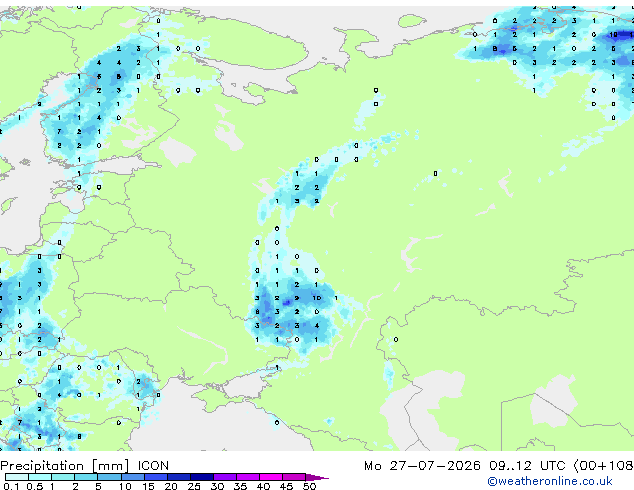Image resolution: width=634 pixels, height=490 pixels.
Task: Click the 0.1–0.5 mm legend color swatch
Action: pos(17,477)
